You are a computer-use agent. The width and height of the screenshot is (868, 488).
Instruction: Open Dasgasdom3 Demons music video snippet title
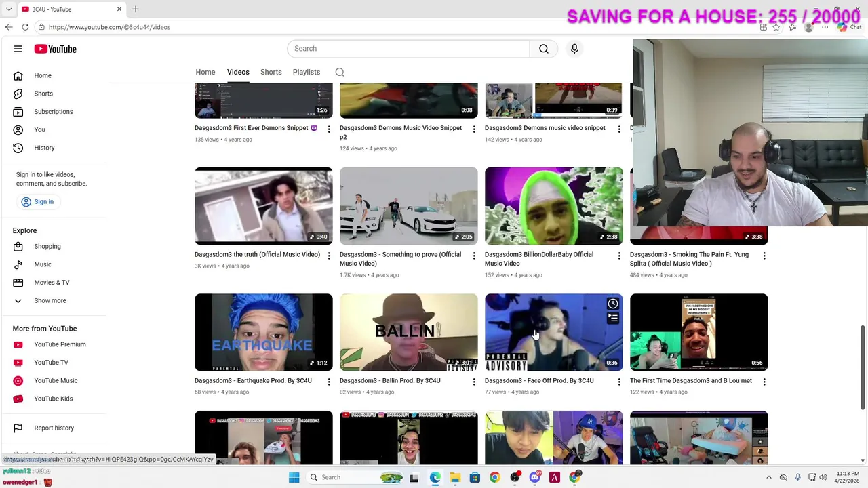545,128
